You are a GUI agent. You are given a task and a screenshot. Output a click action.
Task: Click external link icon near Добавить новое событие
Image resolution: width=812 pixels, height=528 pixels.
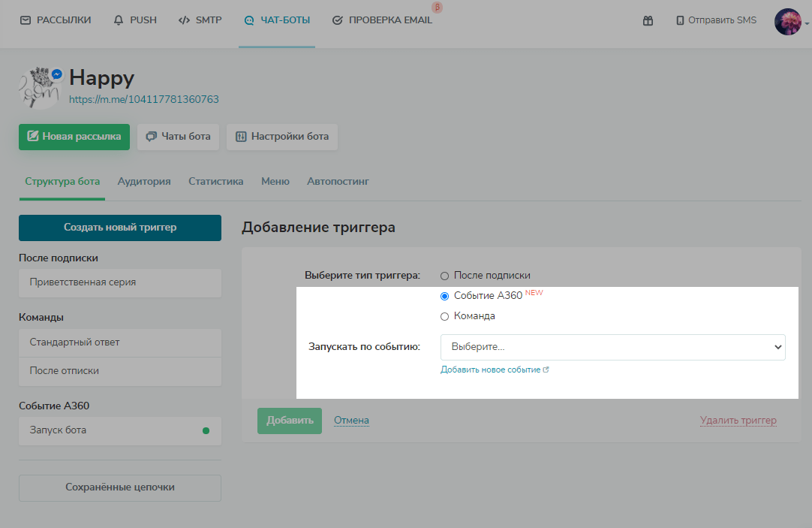pos(546,370)
